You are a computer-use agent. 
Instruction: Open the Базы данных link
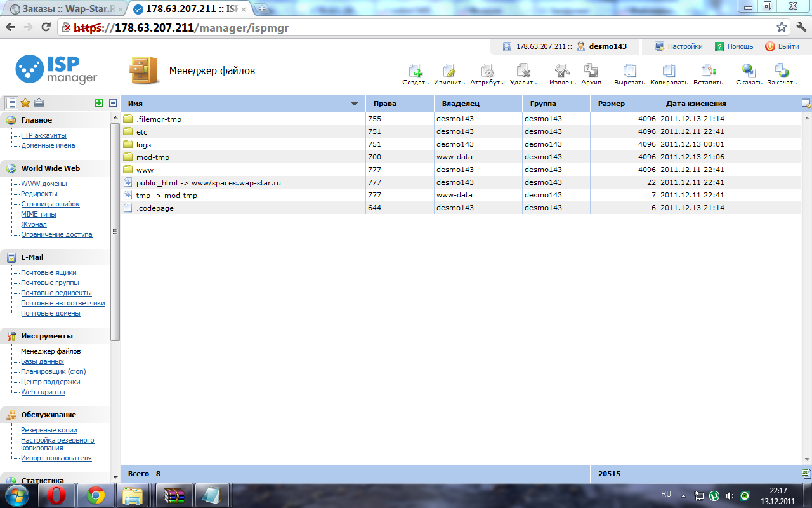coord(43,361)
